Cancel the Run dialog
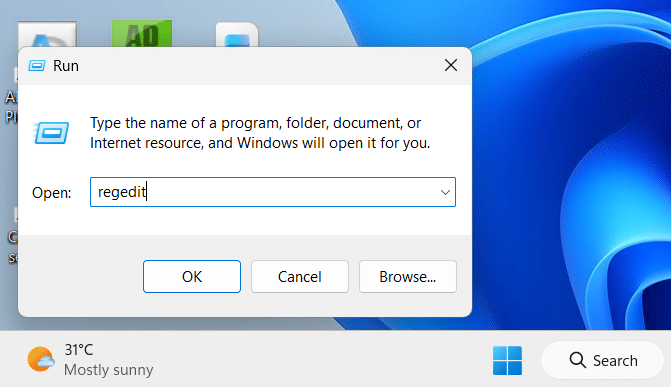 (x=300, y=277)
